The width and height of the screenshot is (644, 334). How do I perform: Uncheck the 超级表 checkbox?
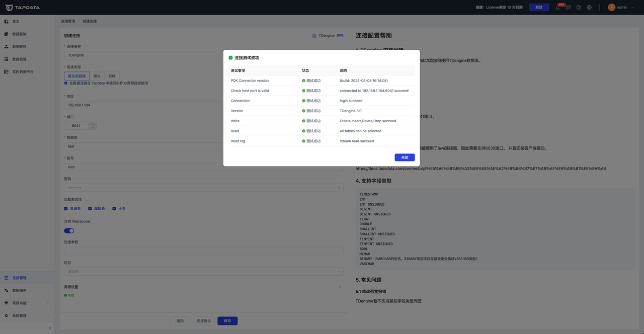[90, 208]
